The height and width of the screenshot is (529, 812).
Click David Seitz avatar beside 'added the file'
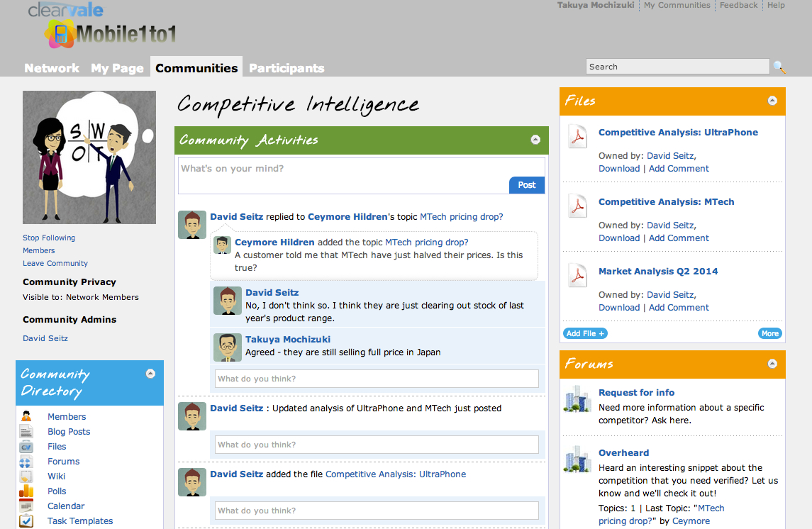192,482
